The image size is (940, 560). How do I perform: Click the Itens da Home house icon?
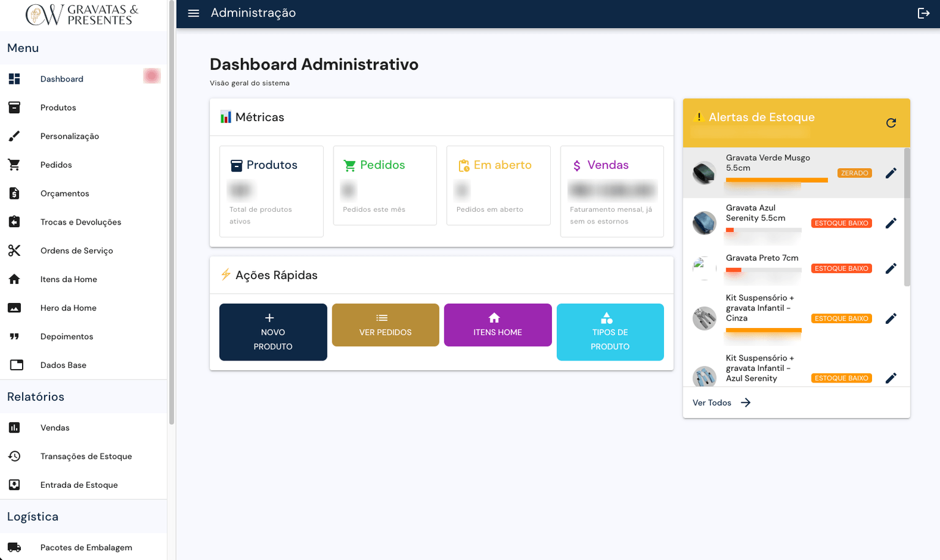click(x=14, y=279)
